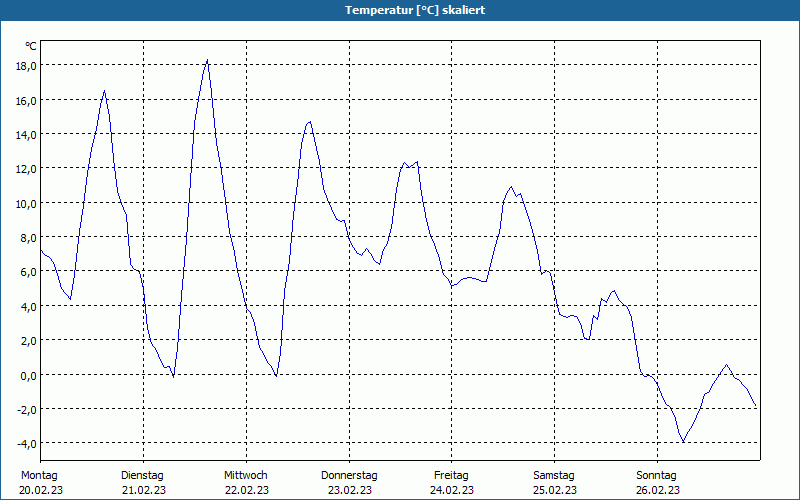The image size is (800, 500).
Task: Select the -2,0 y-axis value
Action: pyautogui.click(x=27, y=410)
